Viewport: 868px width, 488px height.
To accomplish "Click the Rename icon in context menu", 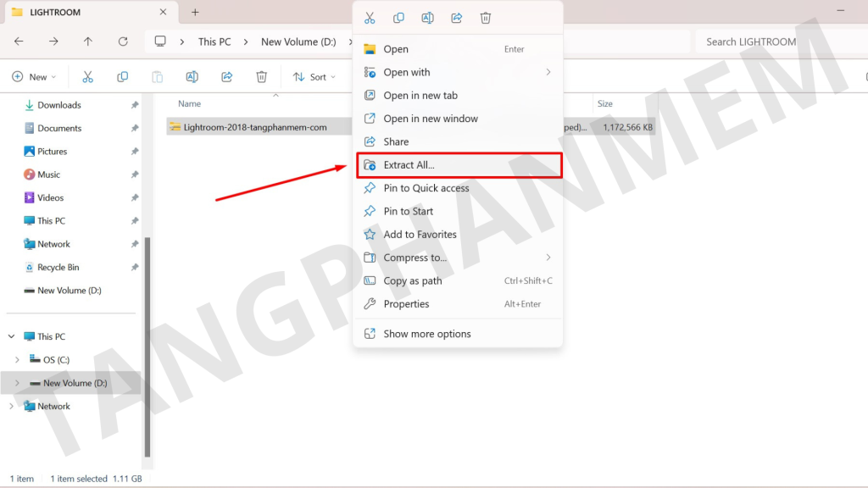I will click(427, 18).
